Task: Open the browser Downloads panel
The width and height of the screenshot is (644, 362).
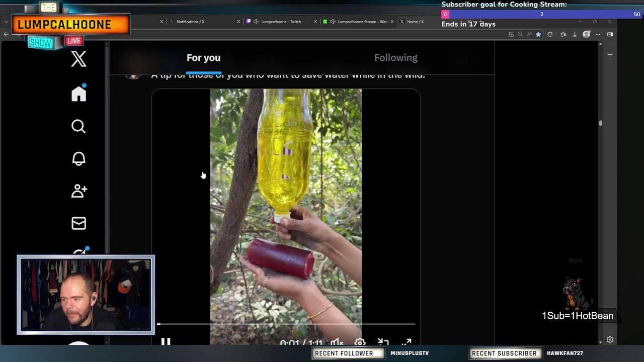Action: pos(575,34)
